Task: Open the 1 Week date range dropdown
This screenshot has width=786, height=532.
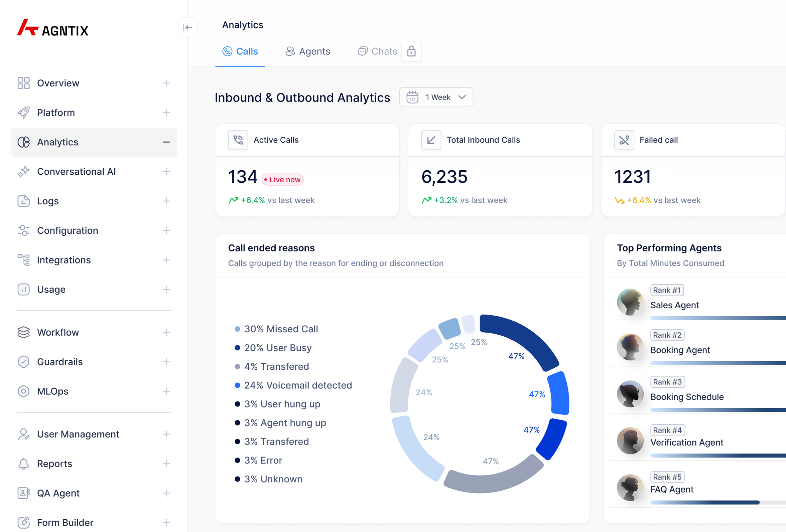Action: click(x=436, y=97)
